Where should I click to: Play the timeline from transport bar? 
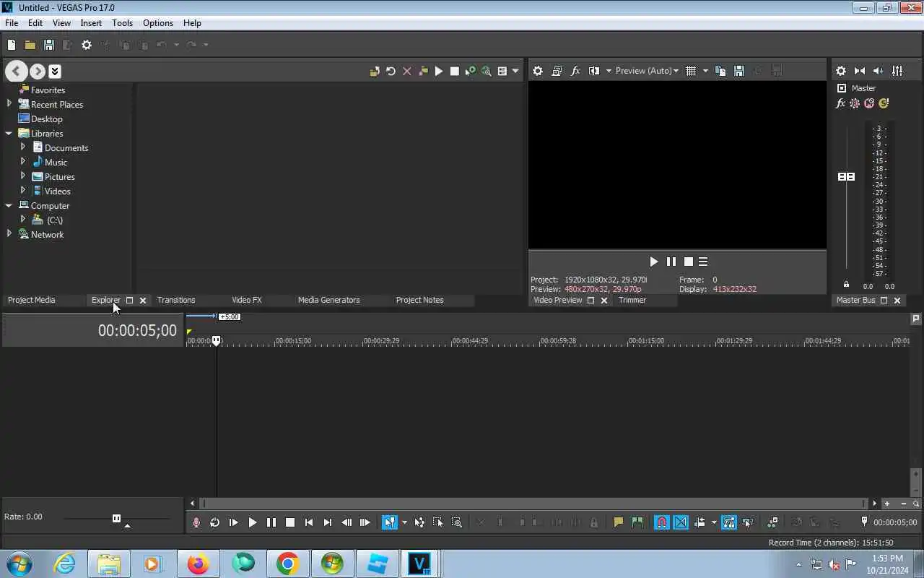pyautogui.click(x=252, y=522)
